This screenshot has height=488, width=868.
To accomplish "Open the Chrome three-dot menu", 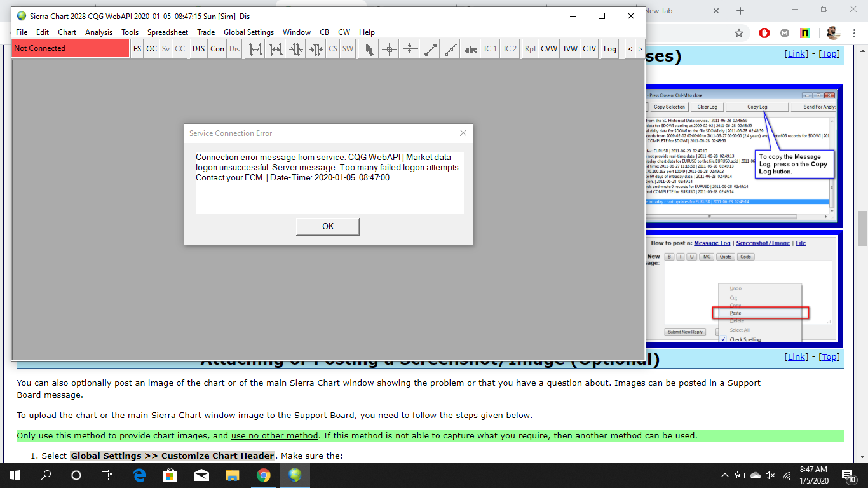I will click(x=855, y=33).
